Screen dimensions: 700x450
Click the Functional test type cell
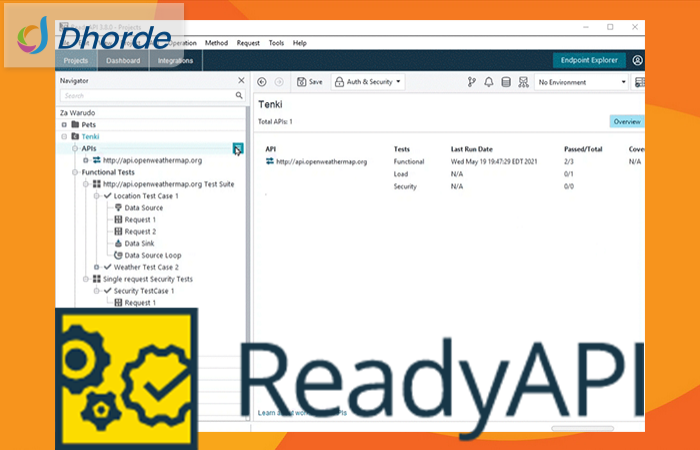[x=408, y=162]
